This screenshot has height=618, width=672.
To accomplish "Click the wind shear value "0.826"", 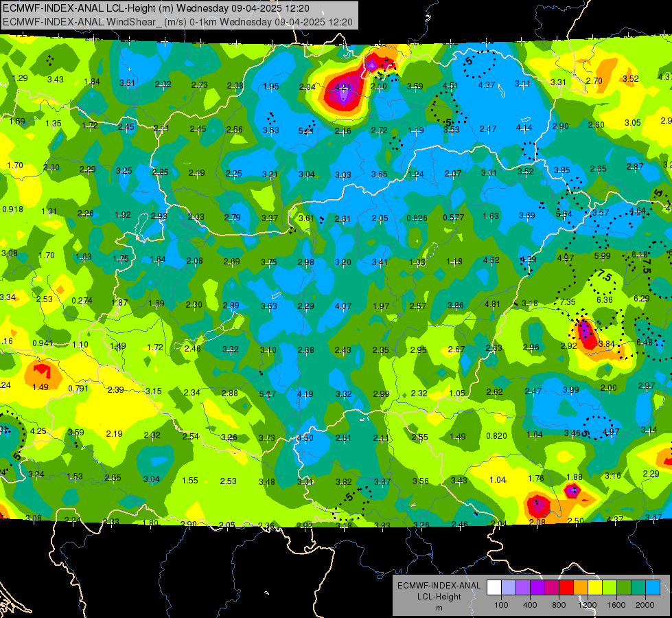I will click(417, 218).
